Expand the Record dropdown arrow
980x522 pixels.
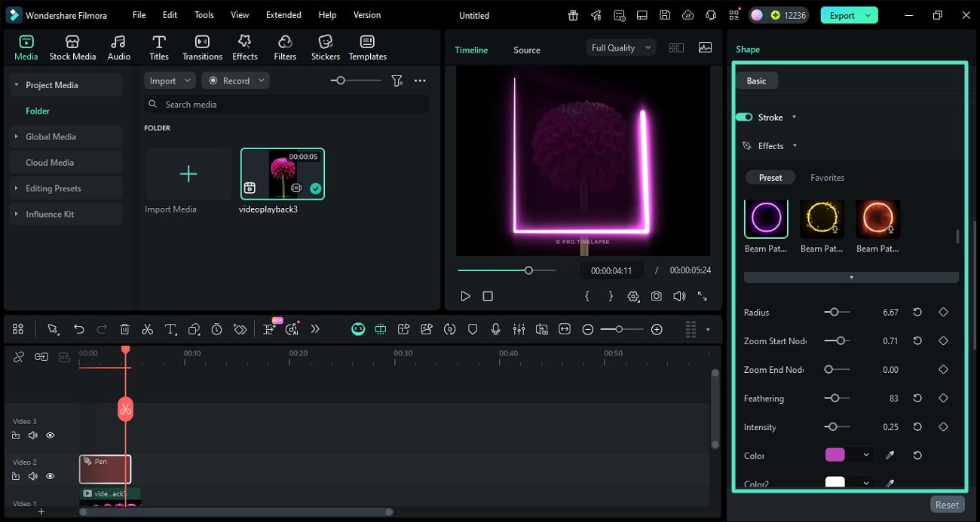(261, 80)
